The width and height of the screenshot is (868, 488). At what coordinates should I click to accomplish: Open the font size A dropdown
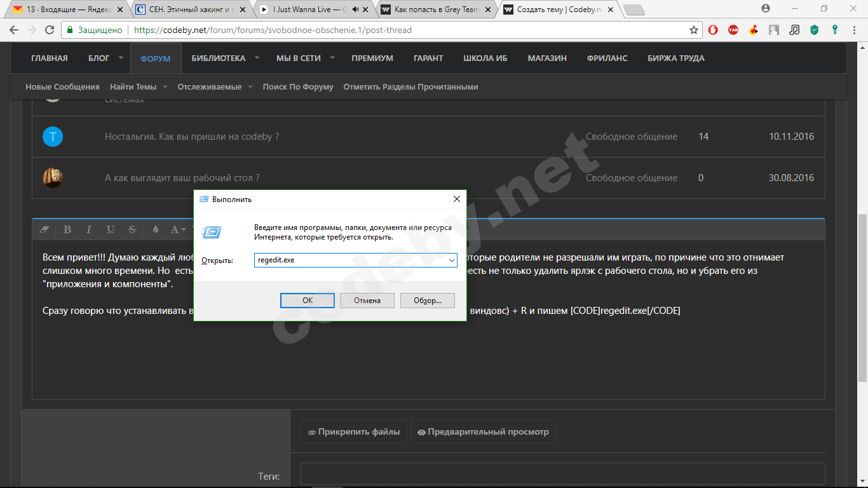click(x=178, y=229)
